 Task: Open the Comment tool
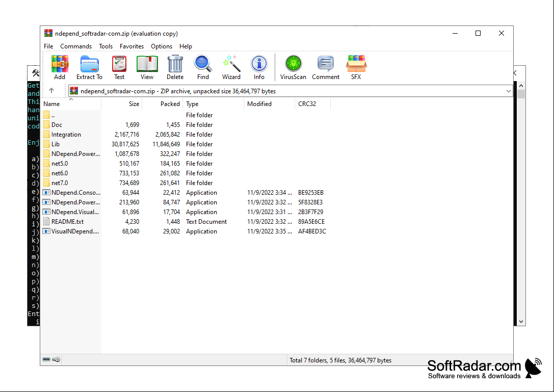point(325,64)
